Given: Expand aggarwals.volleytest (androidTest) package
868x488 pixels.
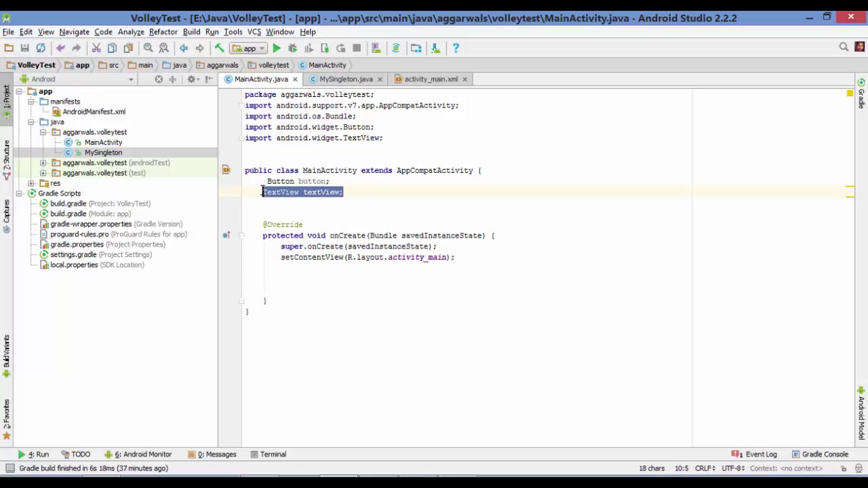Looking at the screenshot, I should coord(43,163).
